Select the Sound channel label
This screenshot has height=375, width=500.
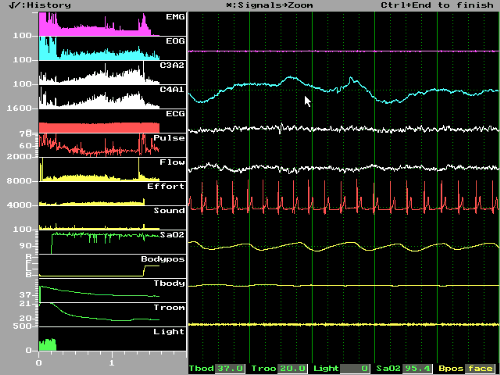point(169,211)
